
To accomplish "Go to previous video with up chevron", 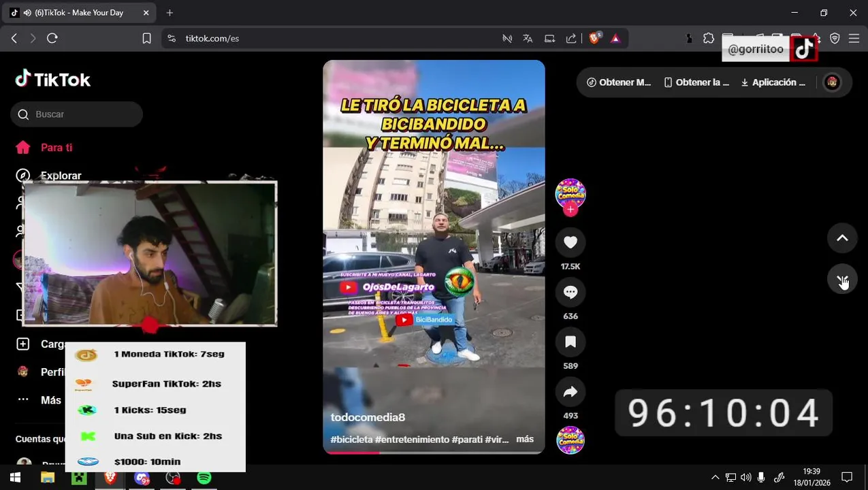I will (842, 238).
